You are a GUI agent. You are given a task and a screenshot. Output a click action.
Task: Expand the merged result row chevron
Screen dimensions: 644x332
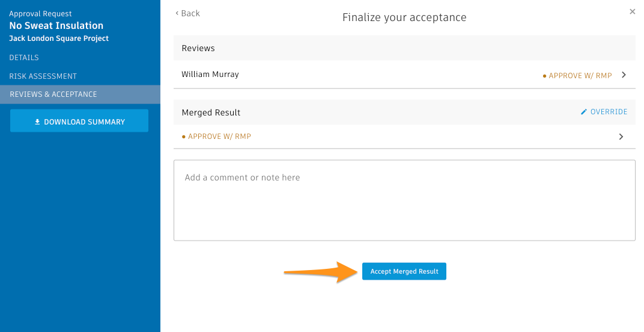point(621,137)
